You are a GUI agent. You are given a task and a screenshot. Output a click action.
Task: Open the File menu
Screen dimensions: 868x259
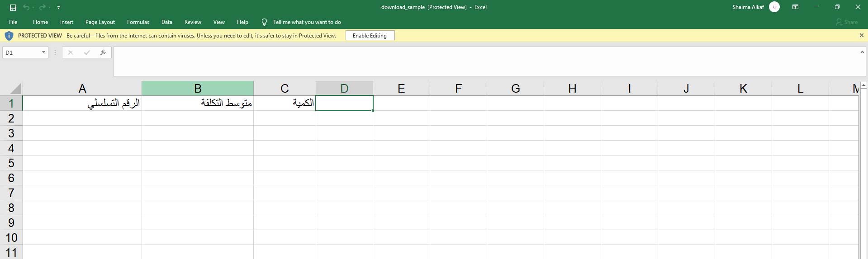point(13,22)
